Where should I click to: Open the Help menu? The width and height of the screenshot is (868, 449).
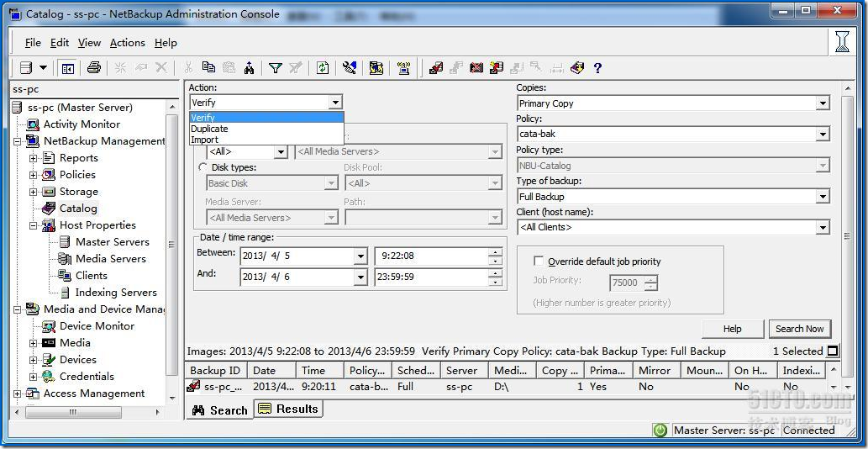166,43
